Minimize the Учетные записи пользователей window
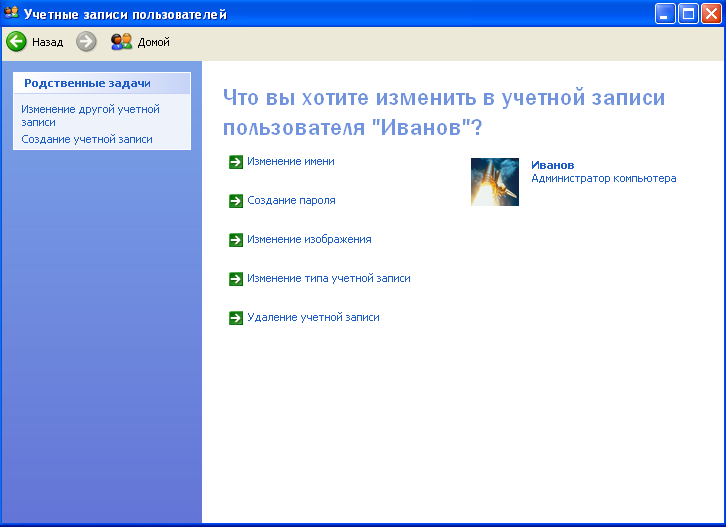 [x=664, y=13]
